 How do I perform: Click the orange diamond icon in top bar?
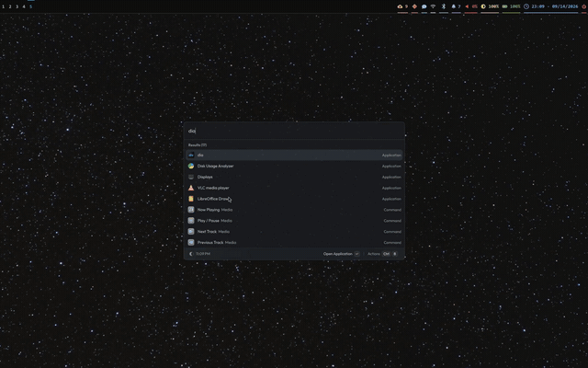coord(414,6)
